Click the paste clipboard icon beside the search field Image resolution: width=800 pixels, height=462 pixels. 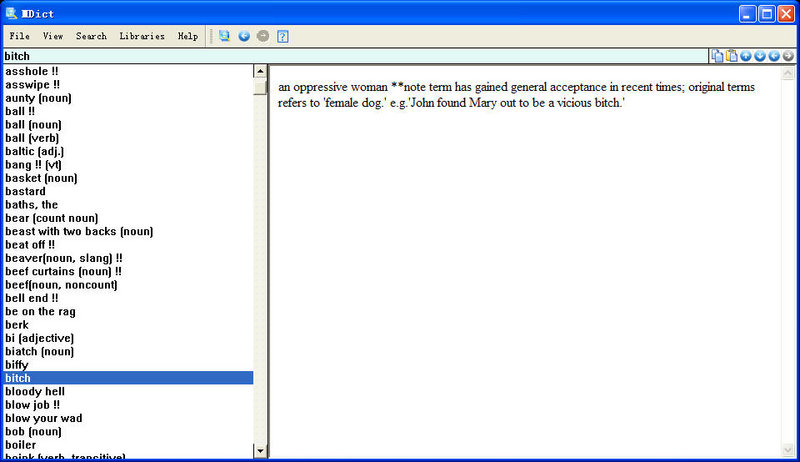731,56
